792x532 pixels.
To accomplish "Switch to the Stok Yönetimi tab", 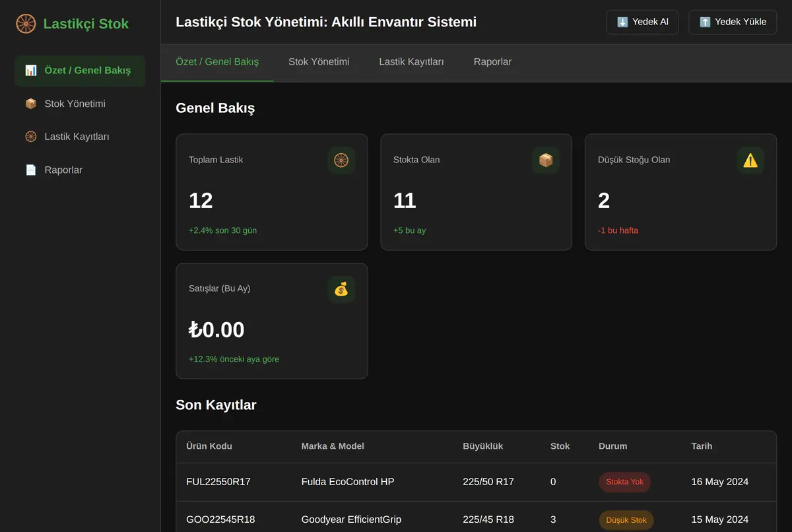I will [319, 62].
